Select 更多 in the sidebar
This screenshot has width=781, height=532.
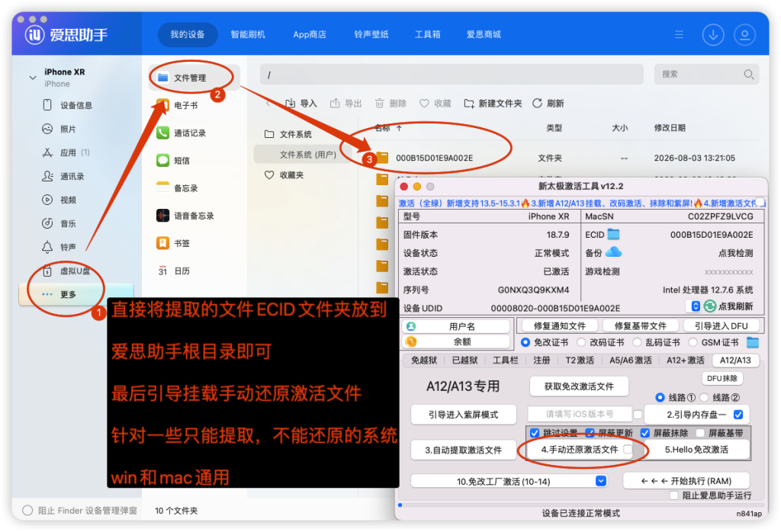(76, 294)
